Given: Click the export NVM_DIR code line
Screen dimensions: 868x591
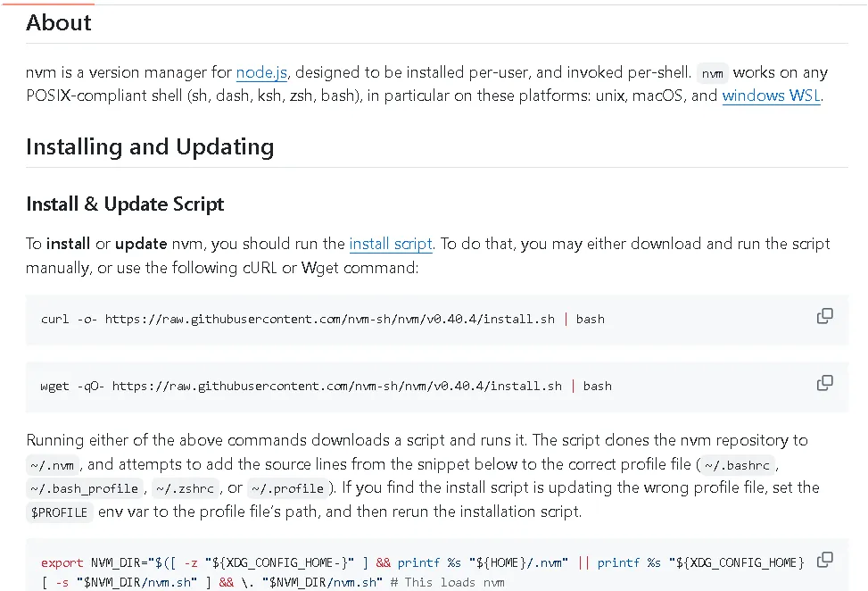Looking at the screenshot, I should coord(419,562).
